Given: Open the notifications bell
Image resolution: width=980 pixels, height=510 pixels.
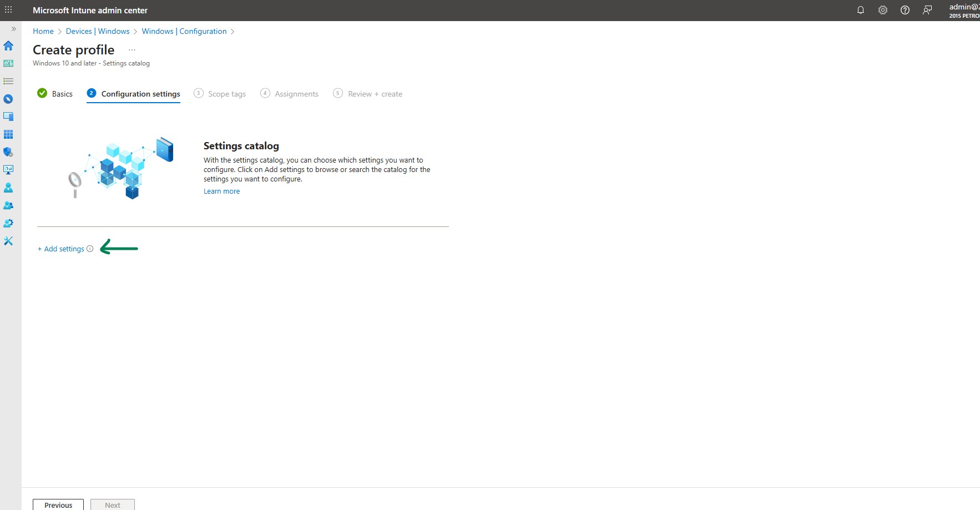Looking at the screenshot, I should (861, 10).
